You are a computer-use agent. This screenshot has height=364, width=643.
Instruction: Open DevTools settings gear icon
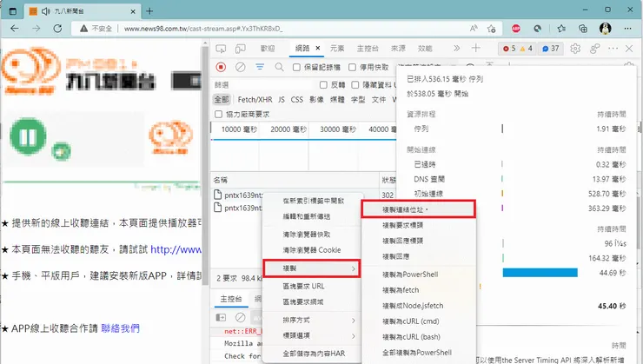(575, 49)
